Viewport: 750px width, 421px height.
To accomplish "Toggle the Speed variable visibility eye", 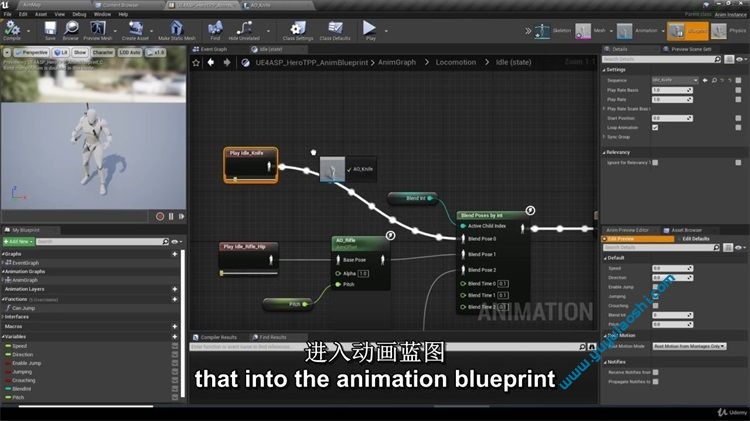I will (175, 346).
